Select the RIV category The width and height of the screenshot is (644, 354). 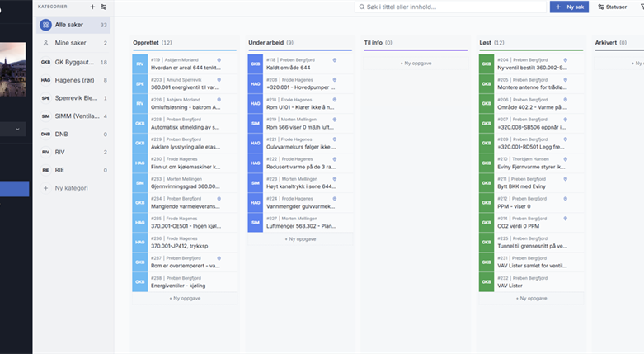pyautogui.click(x=73, y=152)
